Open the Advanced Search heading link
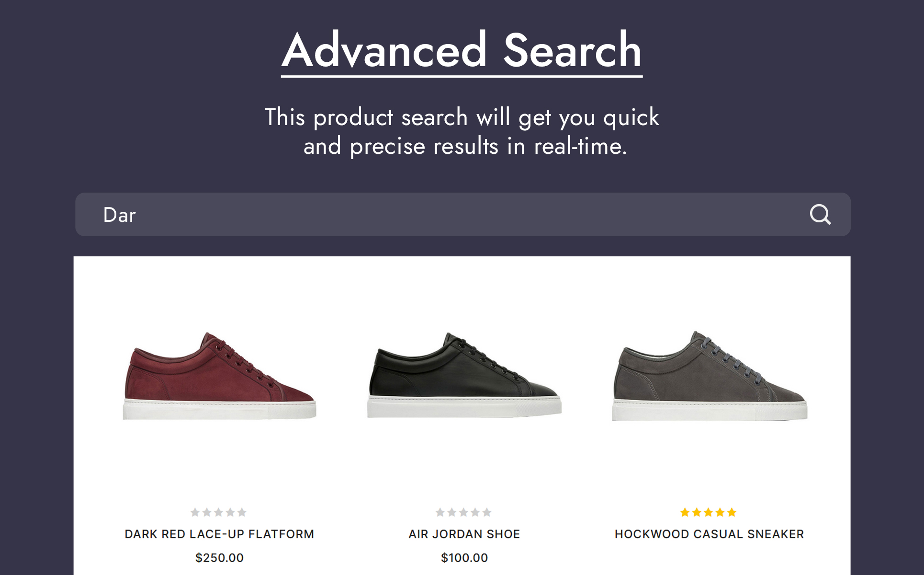The height and width of the screenshot is (575, 924). (x=462, y=50)
